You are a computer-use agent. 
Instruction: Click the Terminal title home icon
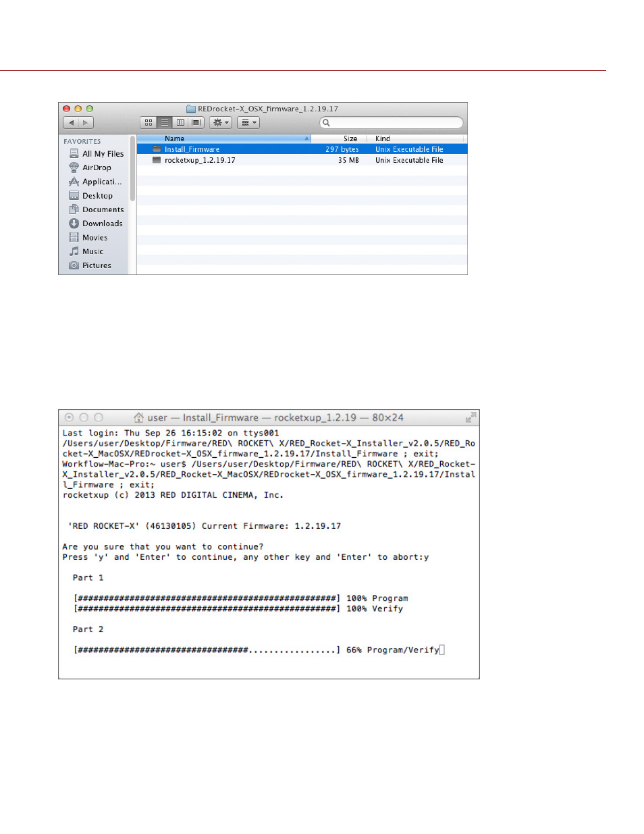point(139,417)
